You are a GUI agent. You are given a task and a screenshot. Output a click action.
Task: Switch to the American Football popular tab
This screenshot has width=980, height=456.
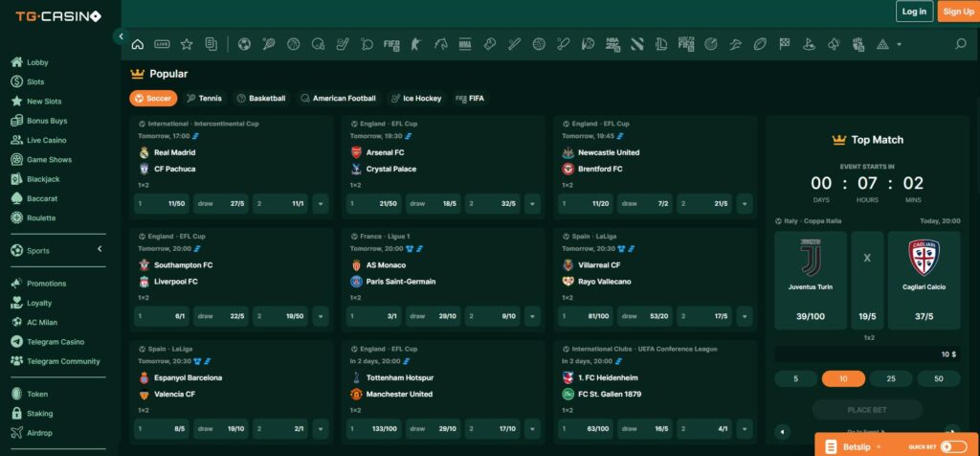point(338,99)
